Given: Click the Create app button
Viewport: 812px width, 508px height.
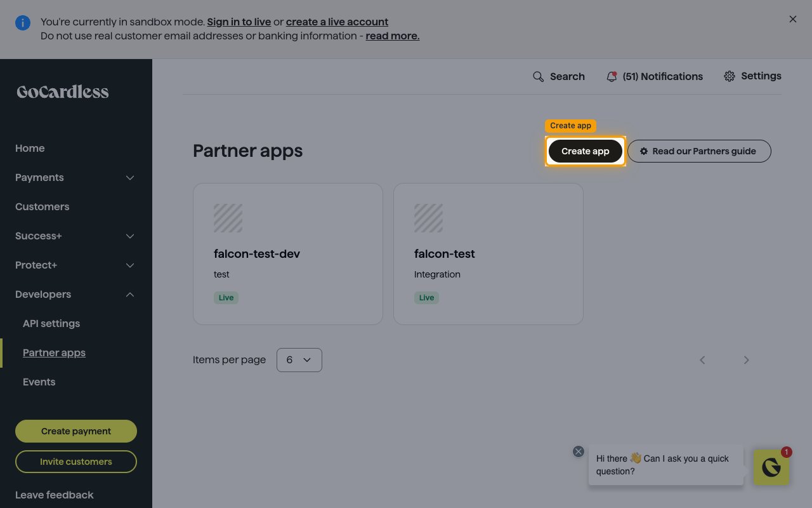Looking at the screenshot, I should pos(586,151).
